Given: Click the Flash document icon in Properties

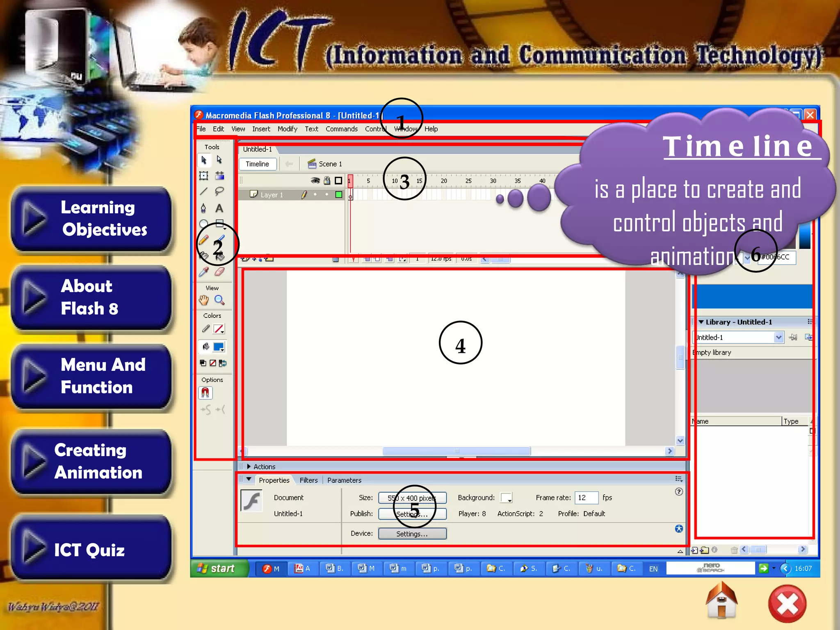Looking at the screenshot, I should point(251,501).
